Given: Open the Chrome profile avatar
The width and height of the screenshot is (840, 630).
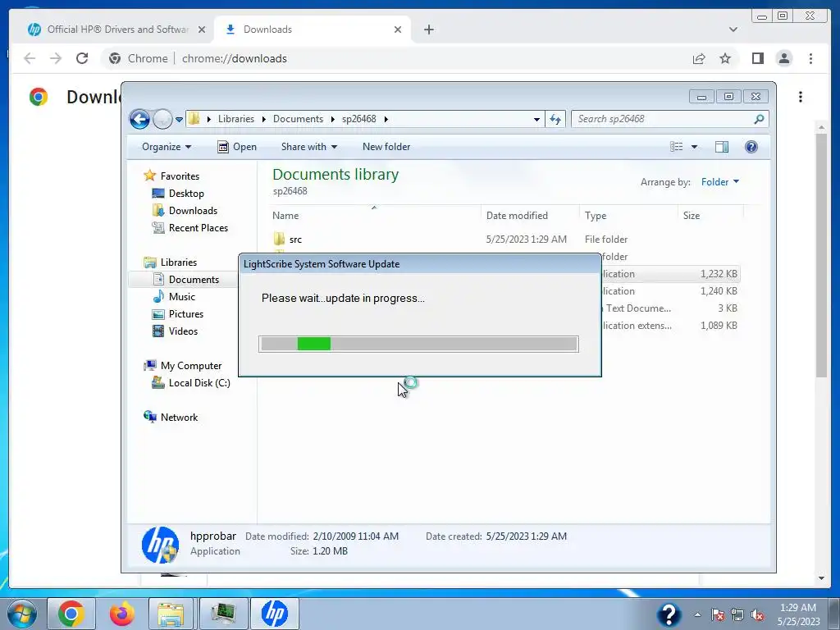Looking at the screenshot, I should click(x=783, y=58).
